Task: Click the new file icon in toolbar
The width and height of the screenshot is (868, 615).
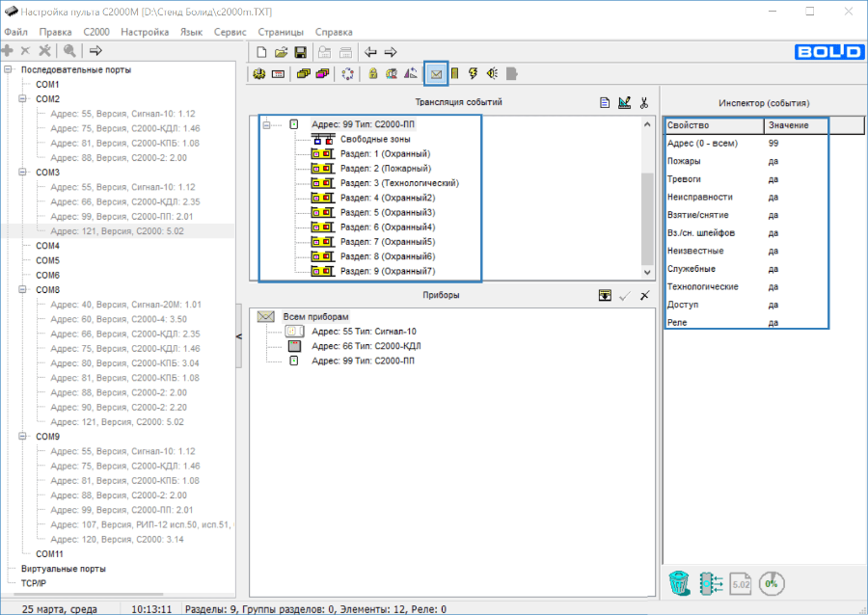Action: coord(261,52)
